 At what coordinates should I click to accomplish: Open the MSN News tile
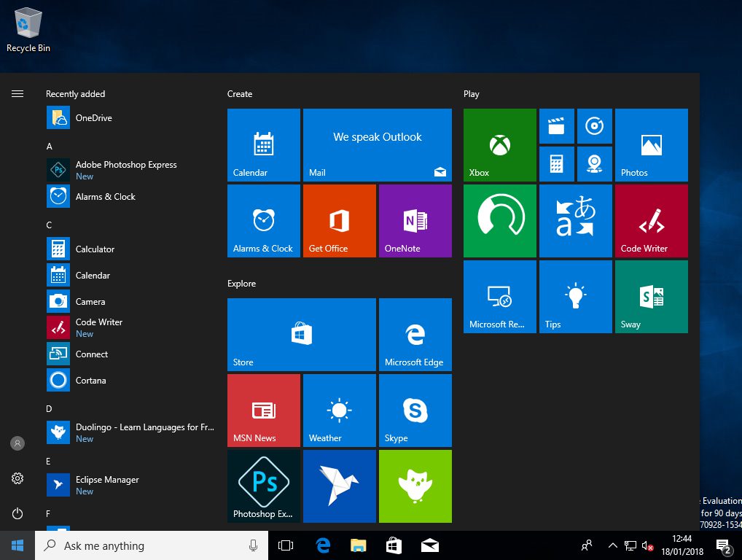click(x=264, y=410)
